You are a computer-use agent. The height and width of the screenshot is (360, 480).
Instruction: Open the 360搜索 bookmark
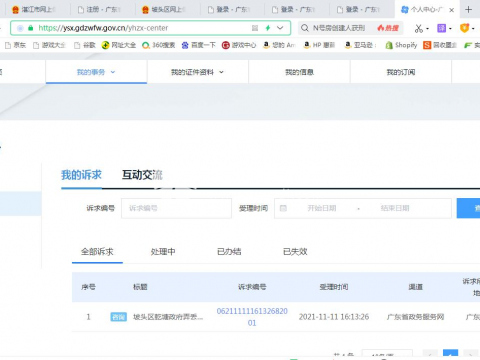159,45
